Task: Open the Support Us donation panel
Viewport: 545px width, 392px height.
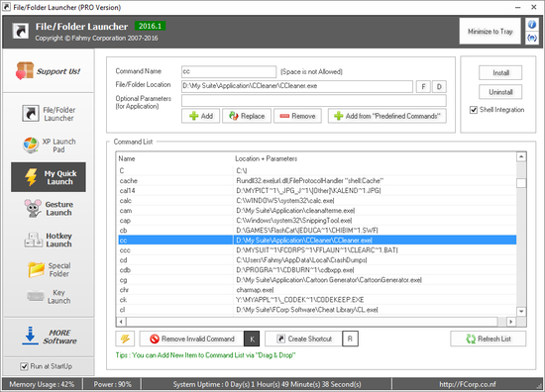Action: 49,71
